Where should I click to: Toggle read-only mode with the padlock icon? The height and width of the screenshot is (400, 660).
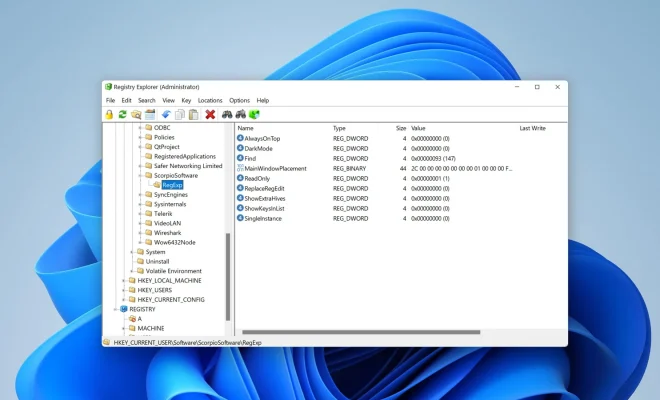(x=109, y=114)
